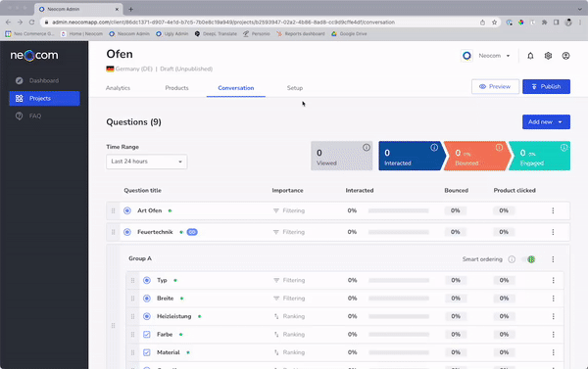Click drag handle of Art Ofen row
The height and width of the screenshot is (369, 588).
point(113,210)
